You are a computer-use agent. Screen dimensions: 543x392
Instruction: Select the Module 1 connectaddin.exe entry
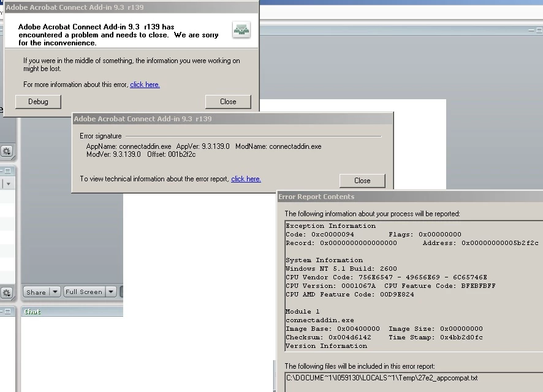tap(320, 316)
